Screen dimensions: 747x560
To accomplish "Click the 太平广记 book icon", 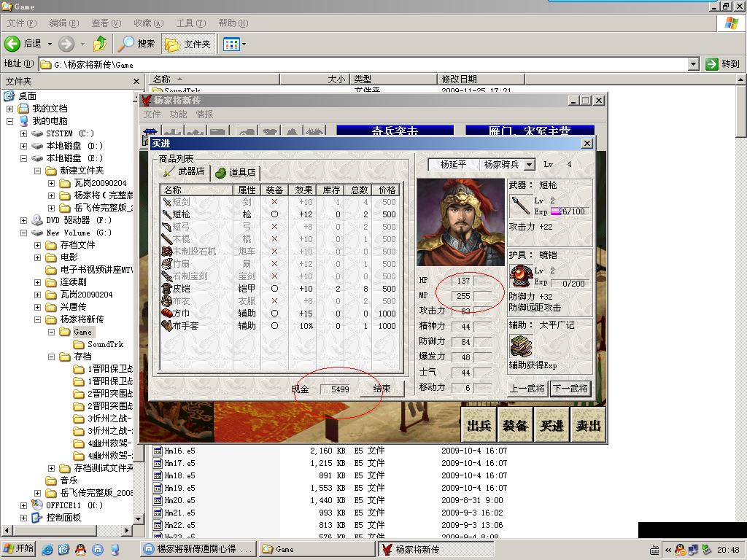I will click(x=520, y=346).
